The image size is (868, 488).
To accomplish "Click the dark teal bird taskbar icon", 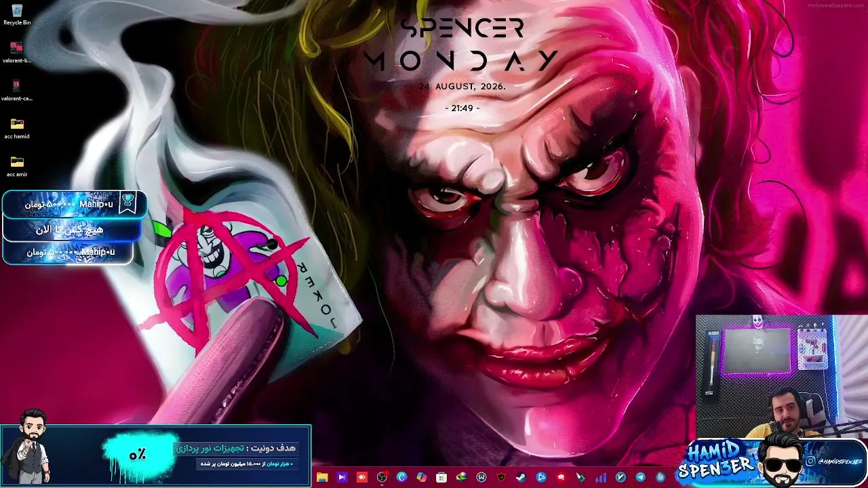I will (580, 477).
